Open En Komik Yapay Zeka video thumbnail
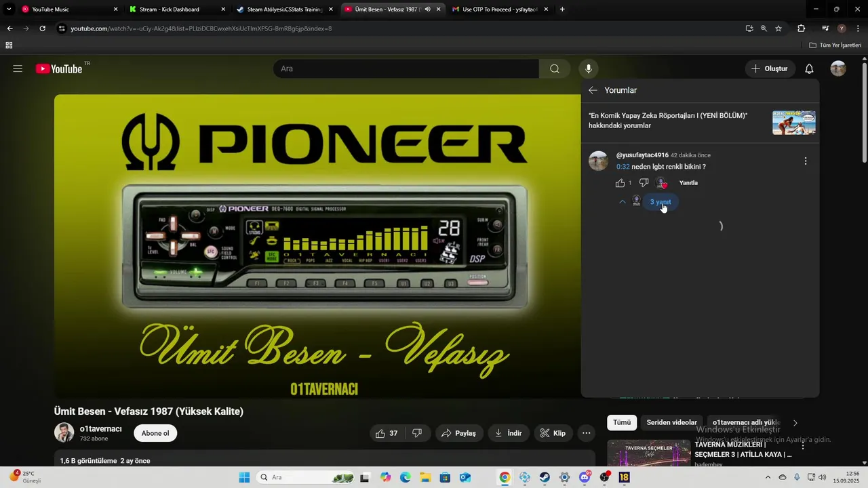 point(793,123)
